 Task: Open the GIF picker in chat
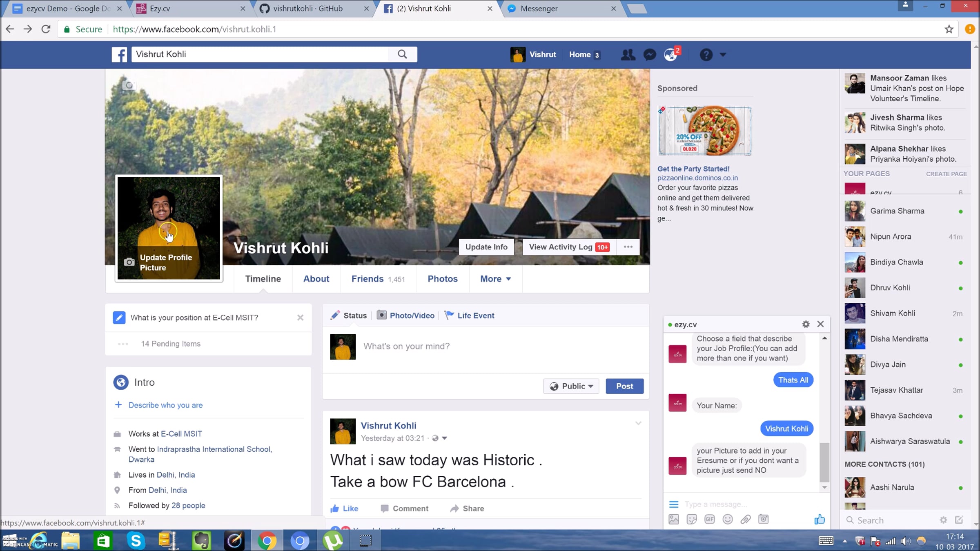[710, 519]
